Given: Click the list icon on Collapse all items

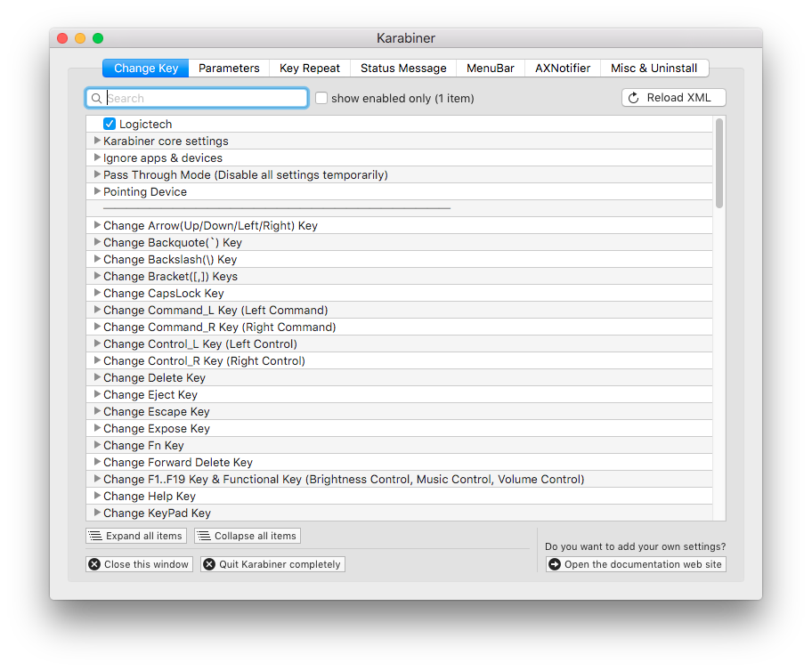Looking at the screenshot, I should (x=204, y=536).
